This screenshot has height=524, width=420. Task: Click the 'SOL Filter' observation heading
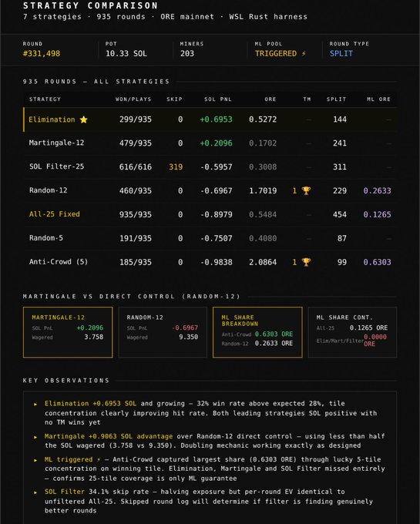(65, 492)
